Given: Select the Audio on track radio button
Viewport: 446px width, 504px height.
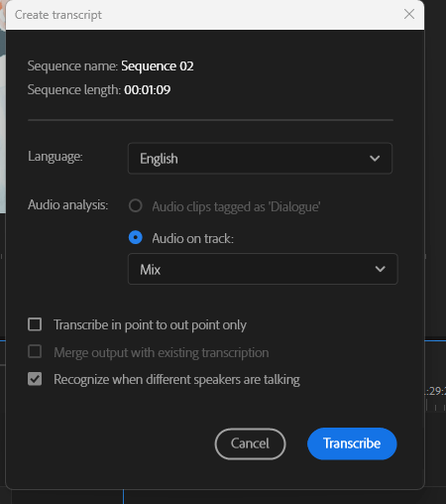Looking at the screenshot, I should click(x=136, y=237).
